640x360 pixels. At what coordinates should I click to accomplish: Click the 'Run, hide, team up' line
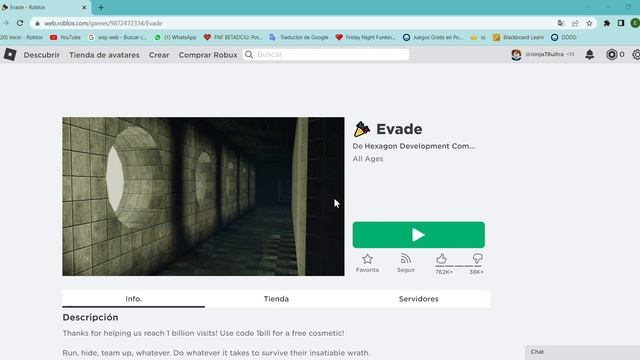[x=216, y=353]
